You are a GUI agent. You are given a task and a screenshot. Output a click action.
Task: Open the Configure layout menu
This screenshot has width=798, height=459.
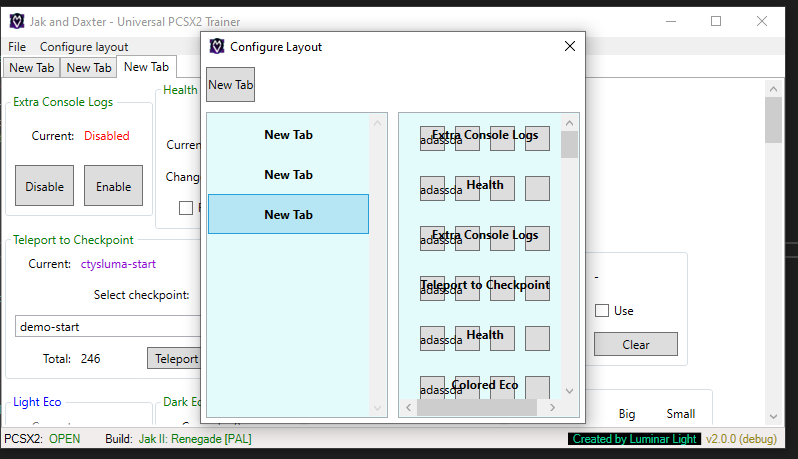point(84,47)
